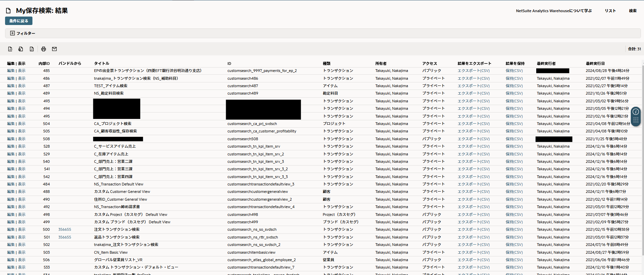Click 表示 for C_サービスアイテム売上 row
Viewport: 644px width, 275px height.
coord(22,146)
